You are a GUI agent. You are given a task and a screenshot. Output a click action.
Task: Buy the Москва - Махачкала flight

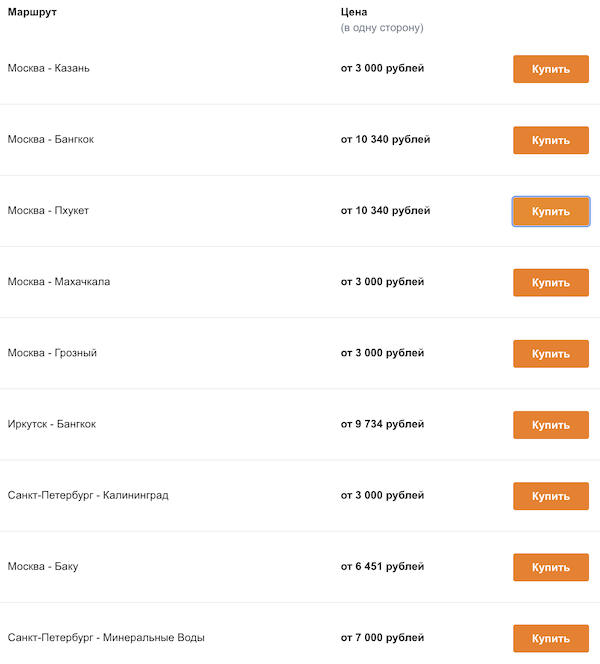pos(550,282)
